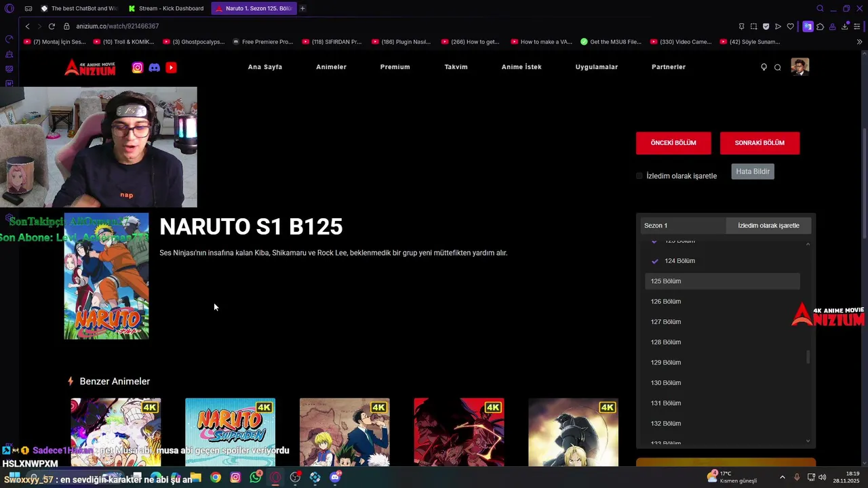The height and width of the screenshot is (488, 868).
Task: Open the Fullmetal Alchemist similar anime thumbnail
Action: 573,432
